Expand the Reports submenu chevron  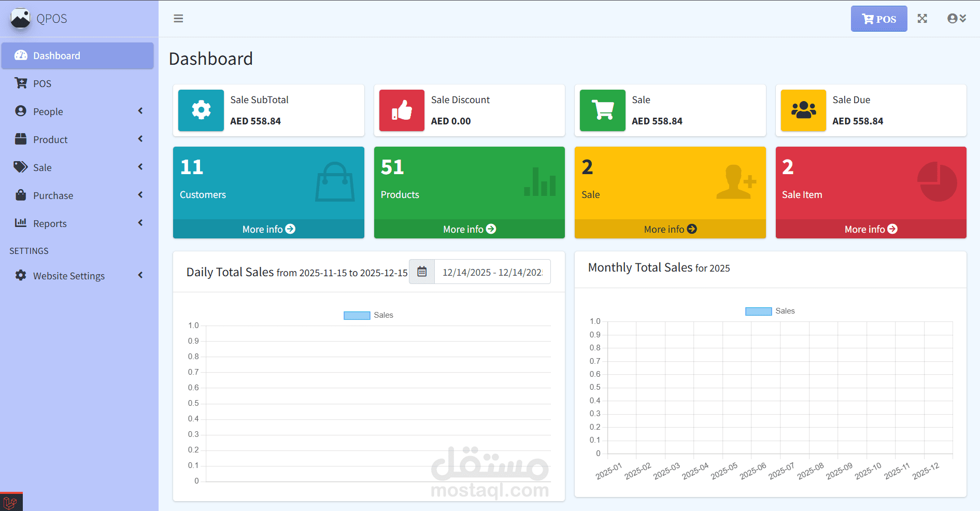140,223
